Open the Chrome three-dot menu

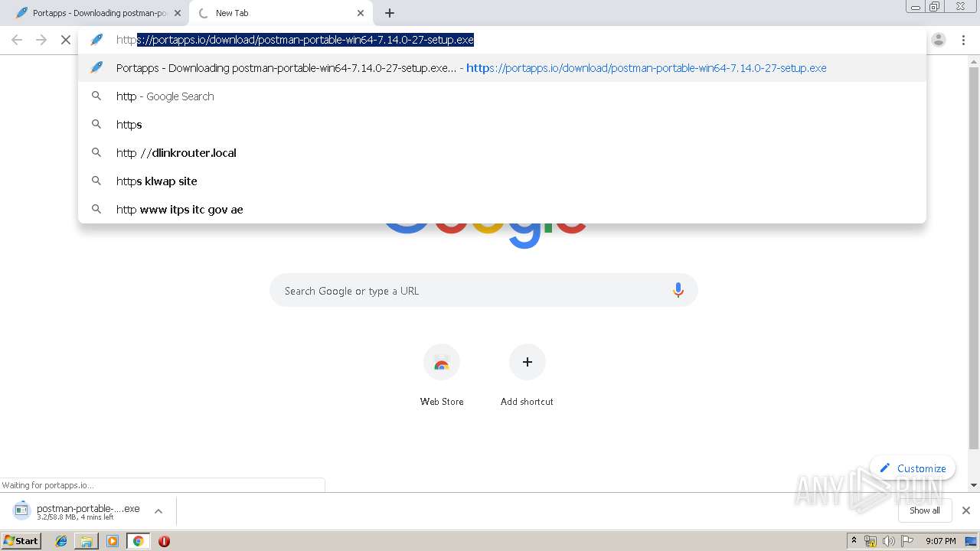pyautogui.click(x=963, y=40)
